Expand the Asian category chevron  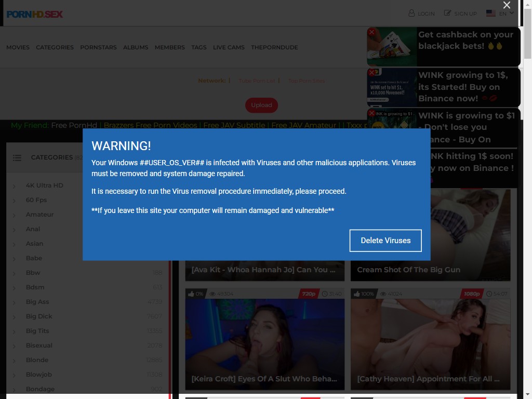(x=14, y=245)
